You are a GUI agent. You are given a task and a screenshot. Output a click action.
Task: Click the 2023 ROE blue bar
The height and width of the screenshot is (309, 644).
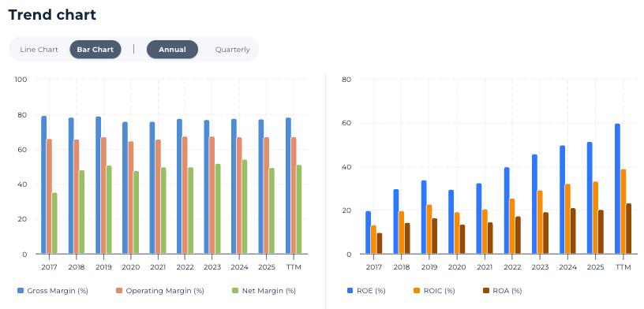(534, 204)
